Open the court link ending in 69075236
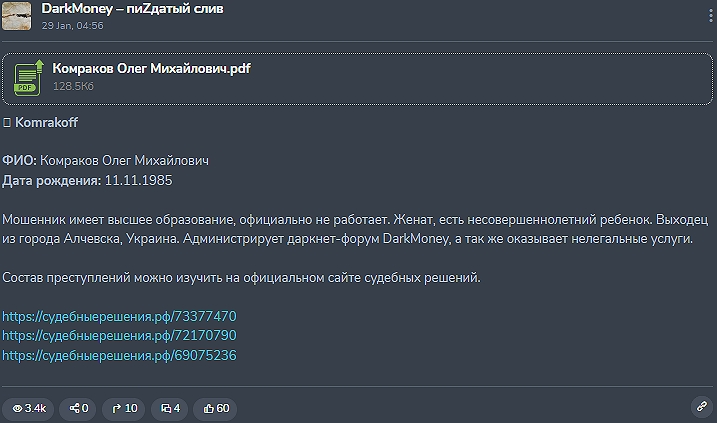Viewport: 717px width, 423px height. pos(119,354)
